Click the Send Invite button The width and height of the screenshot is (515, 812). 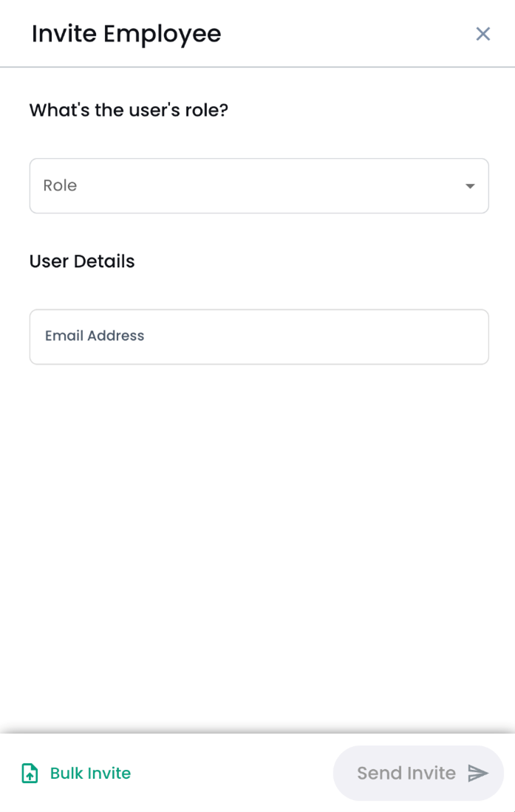point(417,773)
